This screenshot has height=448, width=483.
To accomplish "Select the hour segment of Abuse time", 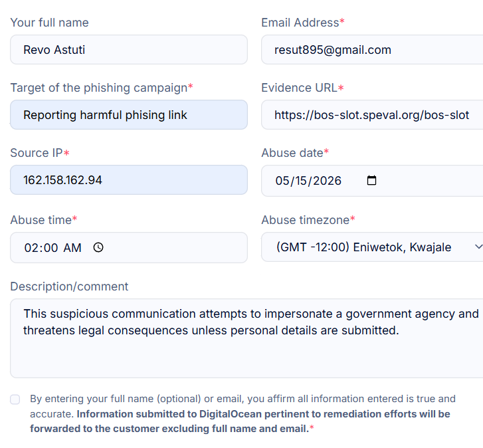I will click(31, 248).
